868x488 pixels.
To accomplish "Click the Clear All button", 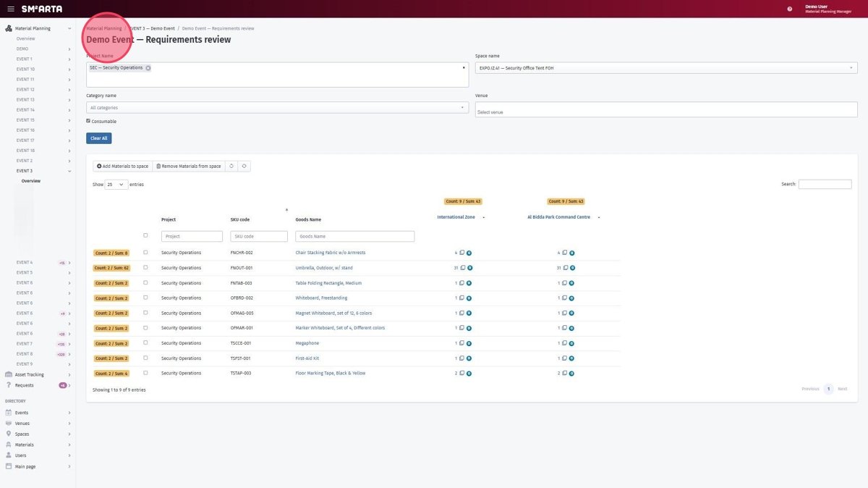I will [x=98, y=138].
